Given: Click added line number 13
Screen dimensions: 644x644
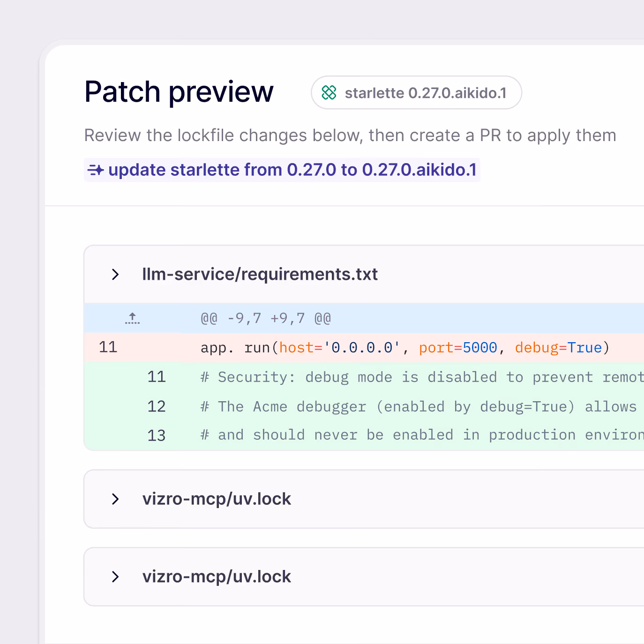Looking at the screenshot, I should click(157, 435).
